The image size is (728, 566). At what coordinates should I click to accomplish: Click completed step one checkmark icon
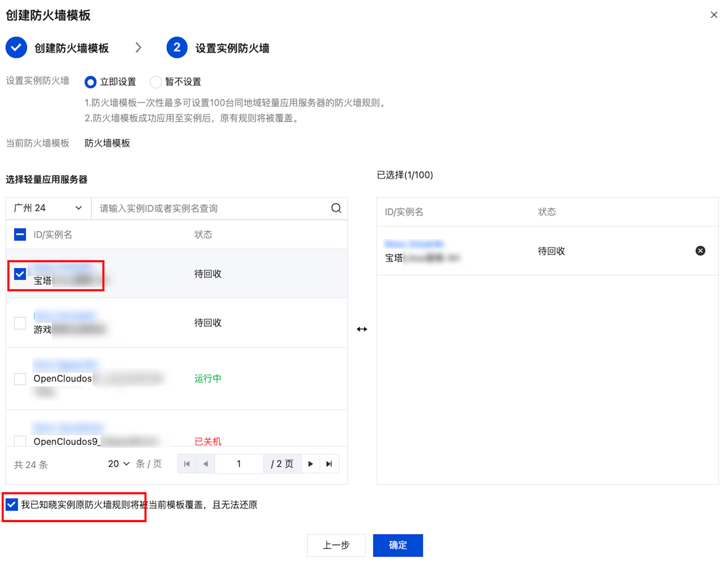click(16, 48)
